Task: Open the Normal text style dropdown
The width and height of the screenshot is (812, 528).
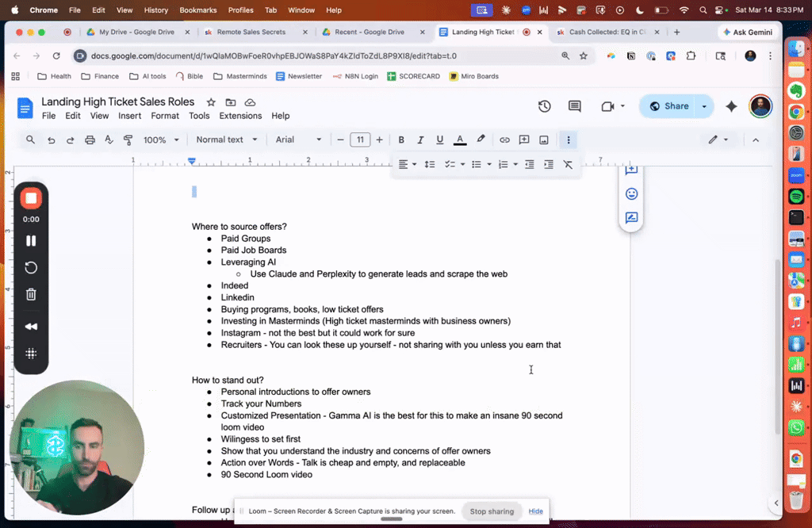Action: coord(226,140)
